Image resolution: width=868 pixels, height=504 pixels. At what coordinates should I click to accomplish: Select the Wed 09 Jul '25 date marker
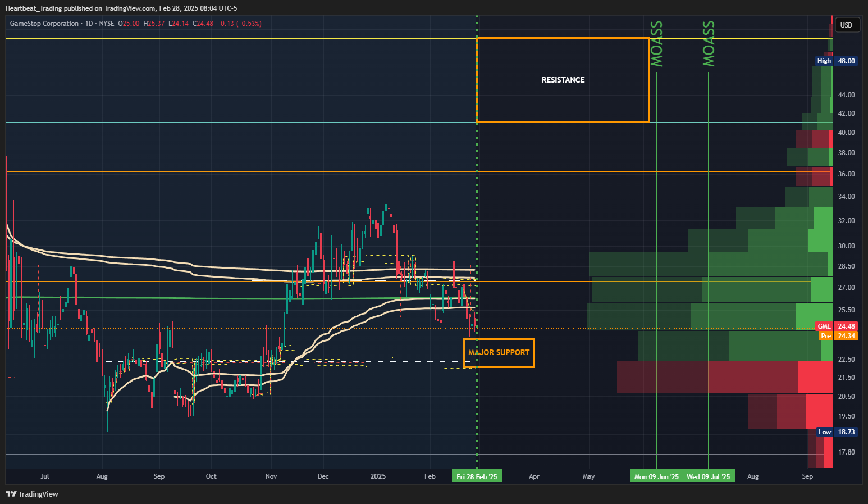coord(709,476)
